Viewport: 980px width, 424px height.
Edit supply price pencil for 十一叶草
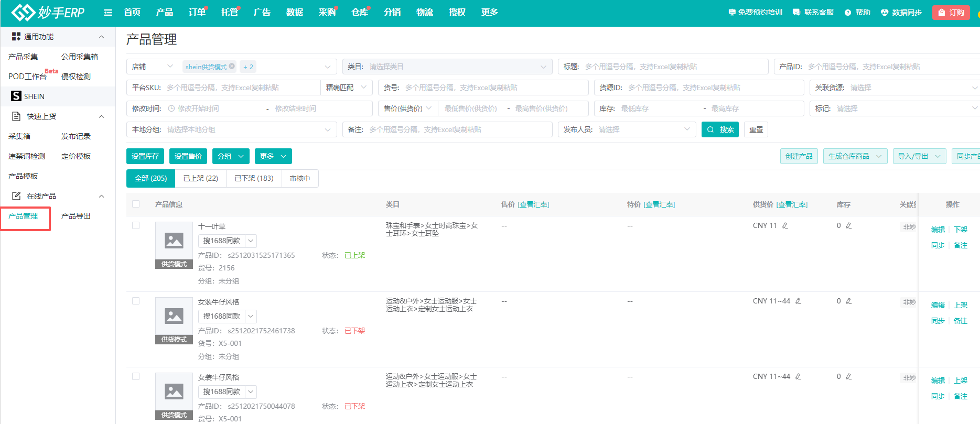click(785, 226)
